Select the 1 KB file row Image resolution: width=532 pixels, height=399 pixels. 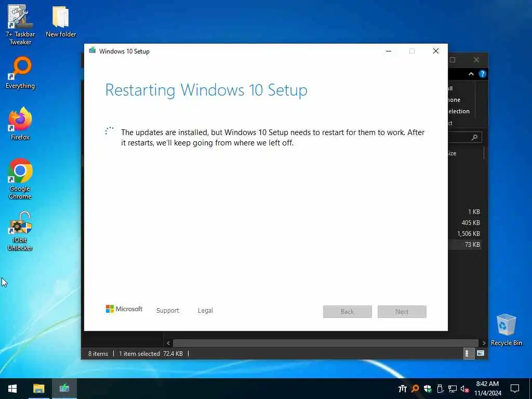point(465,212)
